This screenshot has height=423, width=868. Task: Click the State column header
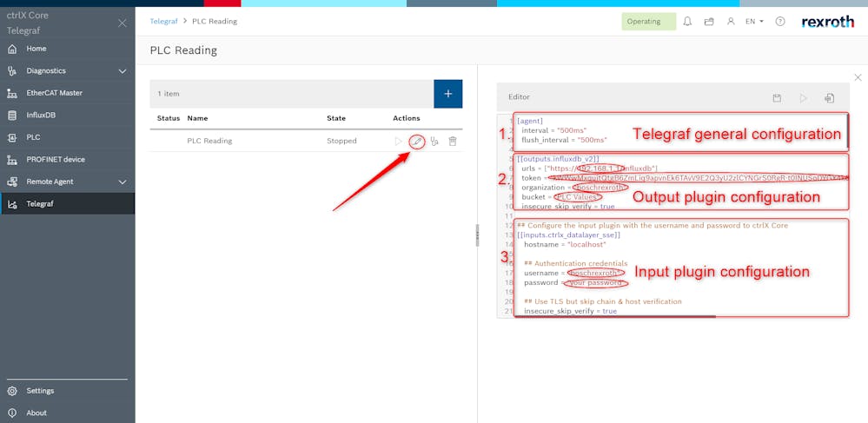[336, 118]
